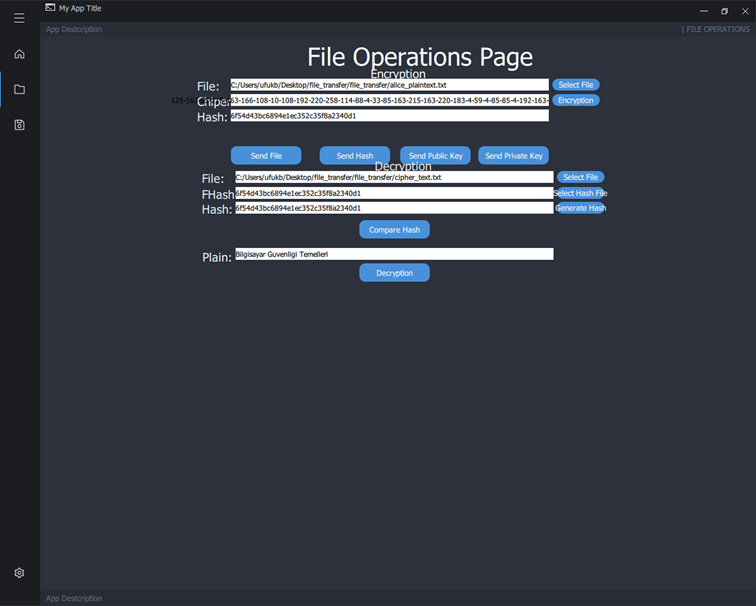Viewport: 756px width, 606px height.
Task: Click Select File button in Encryption section
Action: pos(576,85)
